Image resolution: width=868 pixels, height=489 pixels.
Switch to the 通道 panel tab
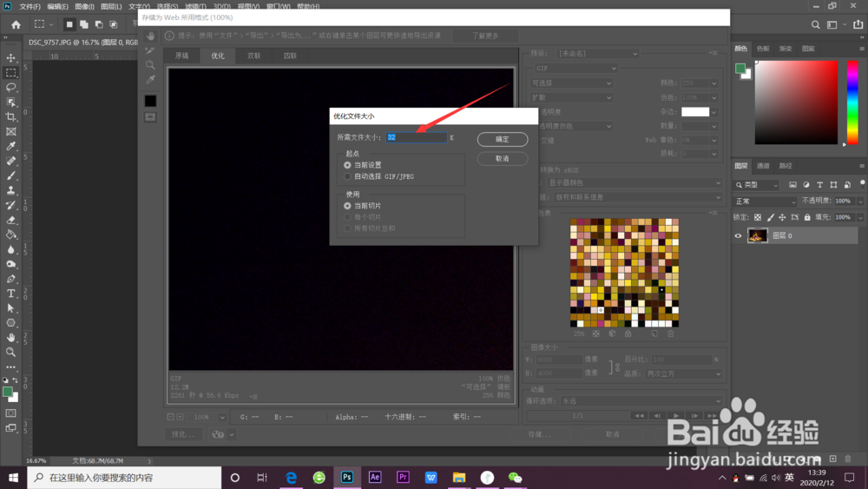click(763, 166)
